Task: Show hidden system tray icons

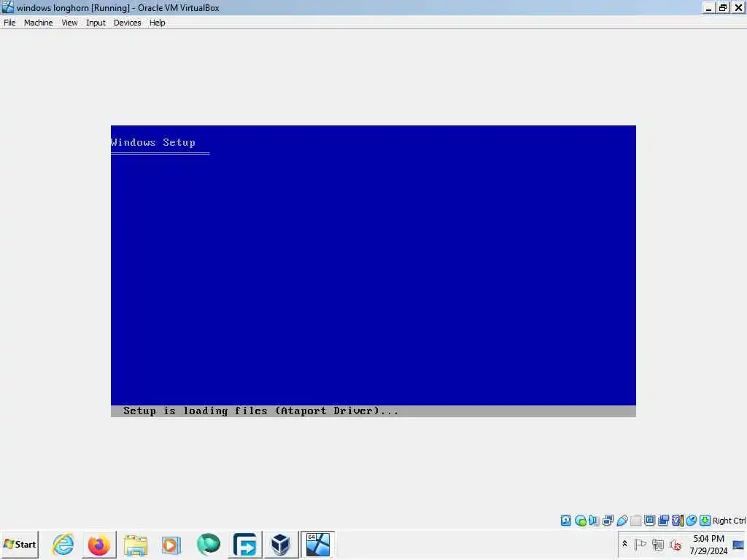Action: 624,544
